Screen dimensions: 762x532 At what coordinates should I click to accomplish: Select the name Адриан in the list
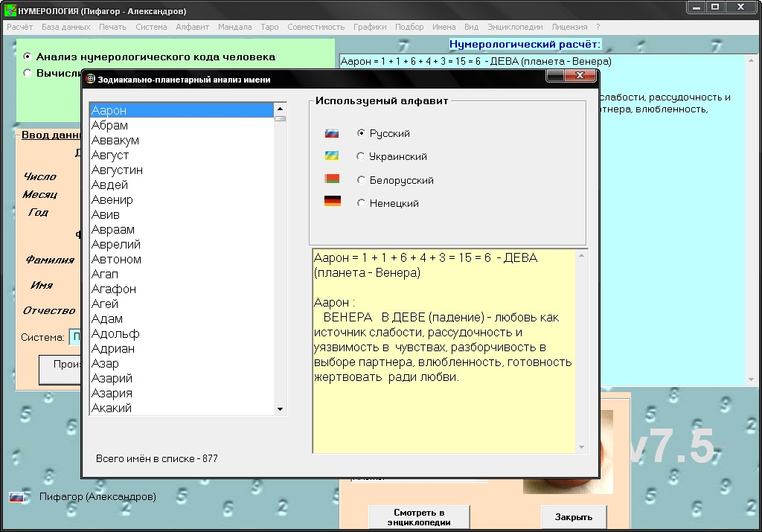[x=182, y=348]
